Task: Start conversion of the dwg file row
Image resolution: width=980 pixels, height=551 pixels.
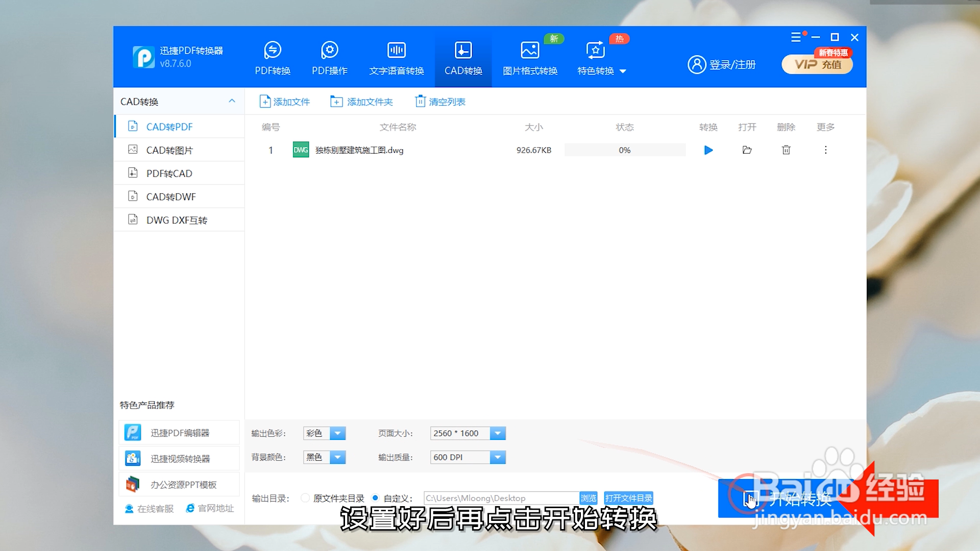Action: [x=708, y=150]
